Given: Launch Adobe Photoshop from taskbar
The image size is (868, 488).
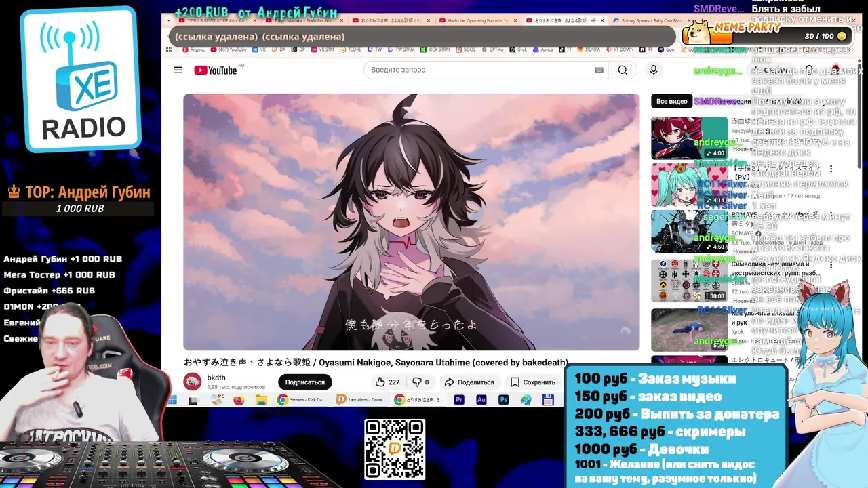Looking at the screenshot, I should coord(504,401).
